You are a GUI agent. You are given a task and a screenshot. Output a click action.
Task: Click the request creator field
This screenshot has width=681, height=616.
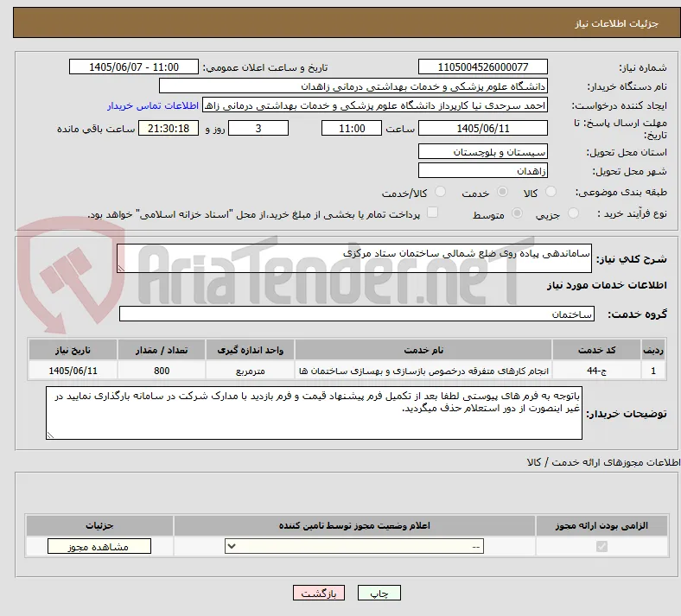click(x=375, y=105)
